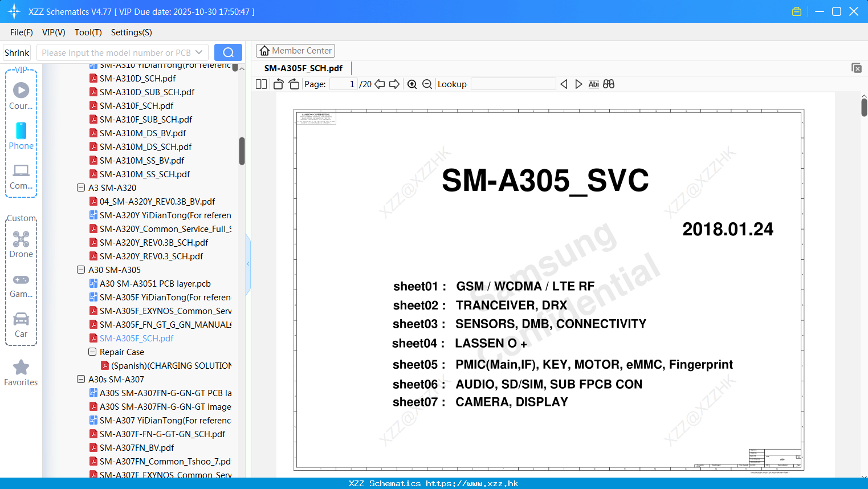This screenshot has width=868, height=489.
Task: Open 04_SM-A320Y_REV0.3B_BV.pdf file
Action: tap(157, 201)
